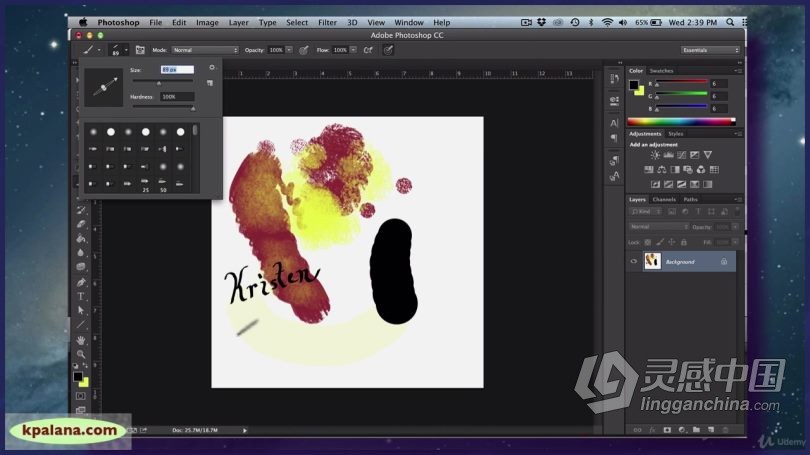Select the Line shape tool
810x455 pixels.
[x=81, y=325]
